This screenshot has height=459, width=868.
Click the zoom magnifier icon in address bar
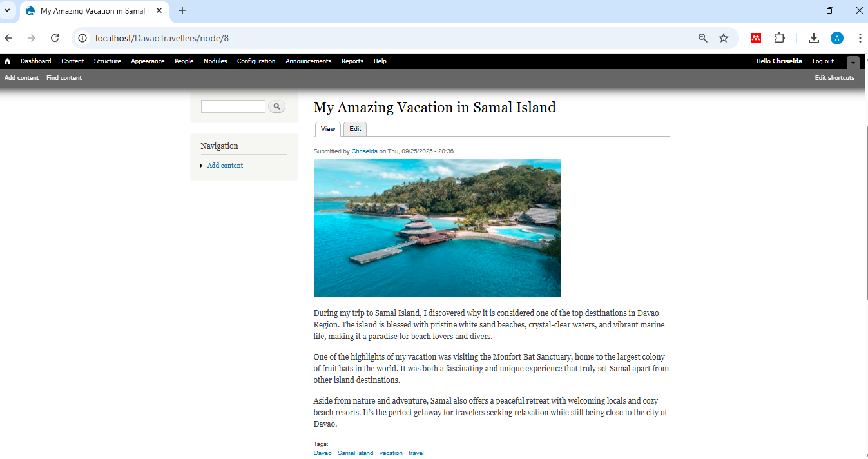pos(703,38)
